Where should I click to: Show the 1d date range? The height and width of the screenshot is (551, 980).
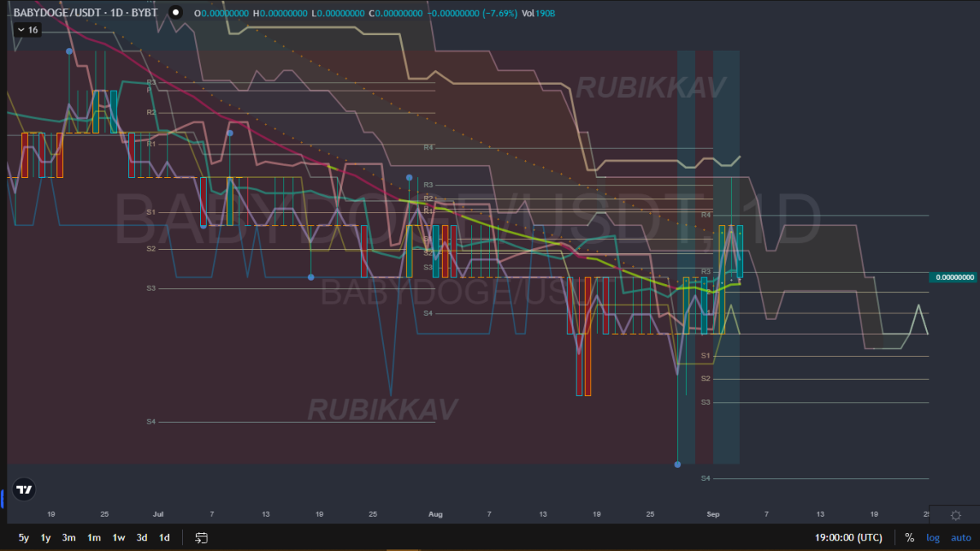(x=164, y=538)
